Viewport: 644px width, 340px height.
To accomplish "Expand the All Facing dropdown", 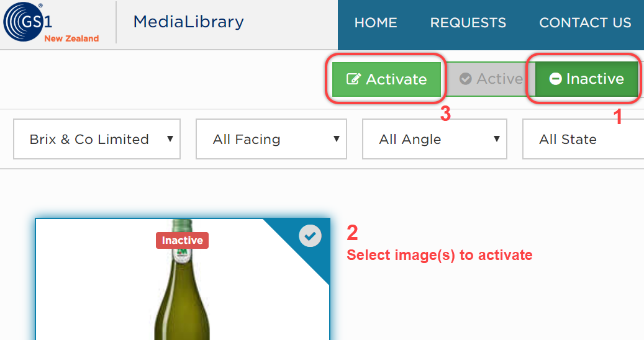I will 271,139.
